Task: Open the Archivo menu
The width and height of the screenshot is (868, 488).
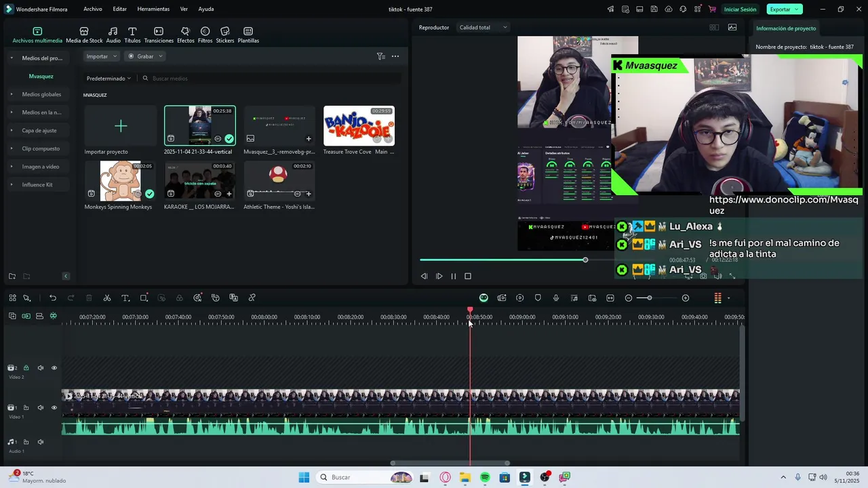Action: click(x=93, y=9)
